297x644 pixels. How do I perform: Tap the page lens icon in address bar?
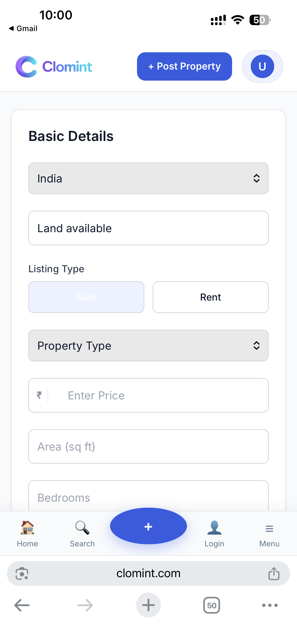click(22, 574)
